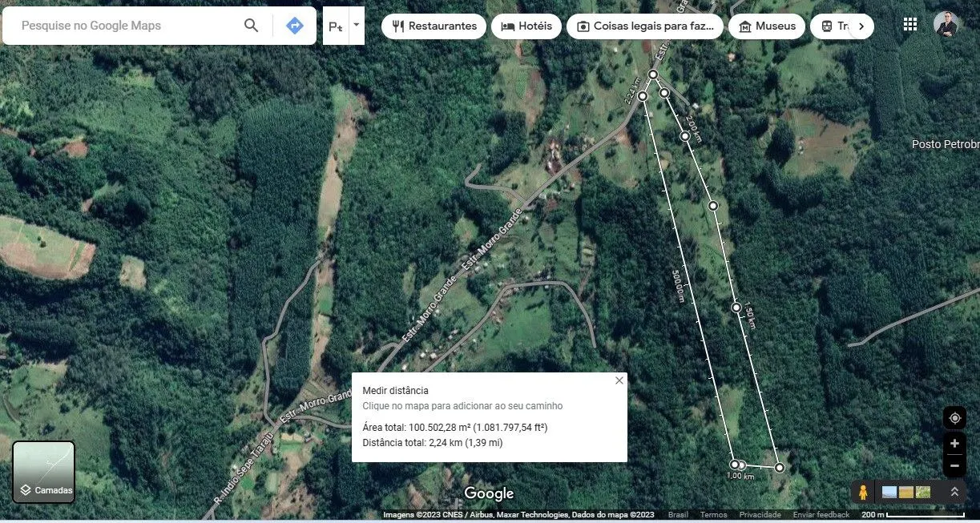Open the Privacidade link
This screenshot has width=980, height=523.
760,515
